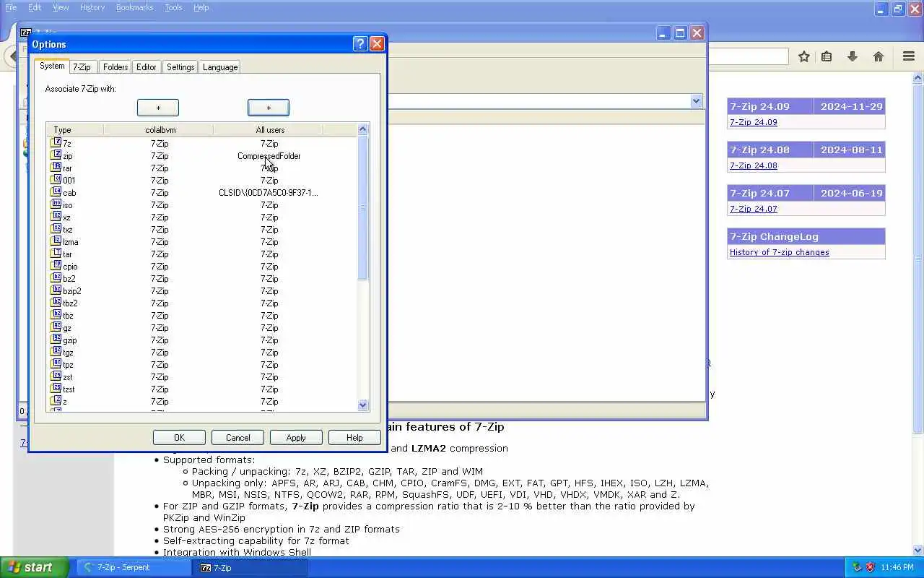This screenshot has height=578, width=924.
Task: Sort list by Type column header
Action: 75,130
